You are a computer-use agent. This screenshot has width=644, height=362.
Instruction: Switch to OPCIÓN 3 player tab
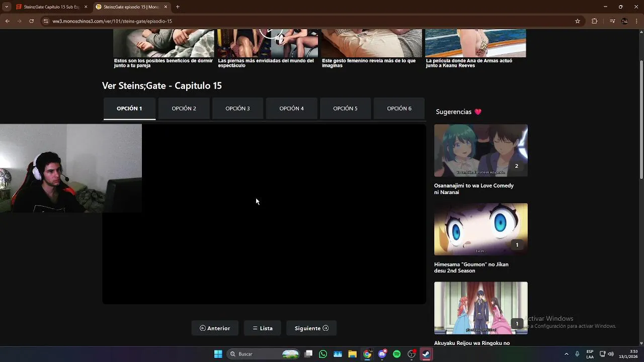coord(237,109)
